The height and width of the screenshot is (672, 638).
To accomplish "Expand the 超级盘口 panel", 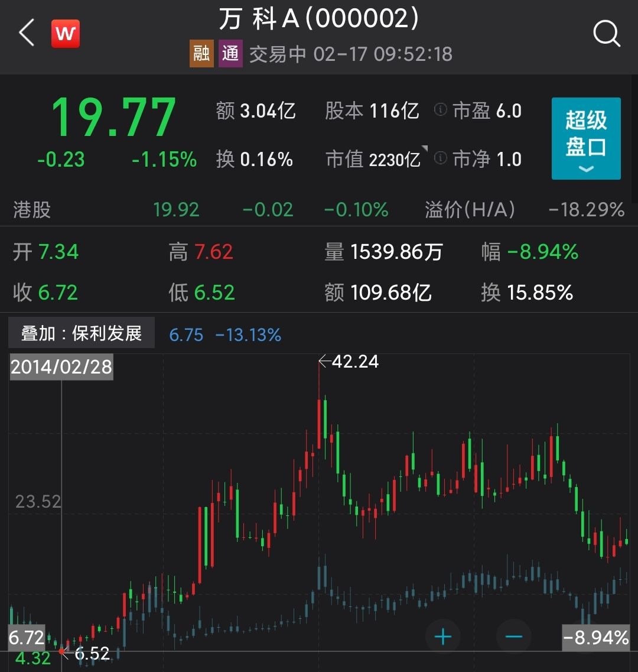I will (x=586, y=138).
